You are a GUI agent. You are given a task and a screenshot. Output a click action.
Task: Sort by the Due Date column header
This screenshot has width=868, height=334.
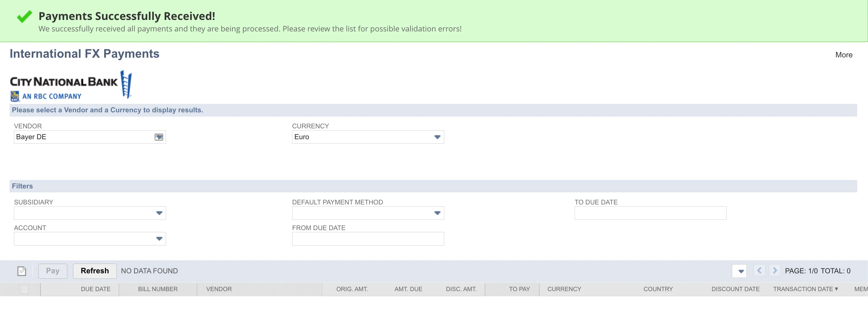coord(96,289)
